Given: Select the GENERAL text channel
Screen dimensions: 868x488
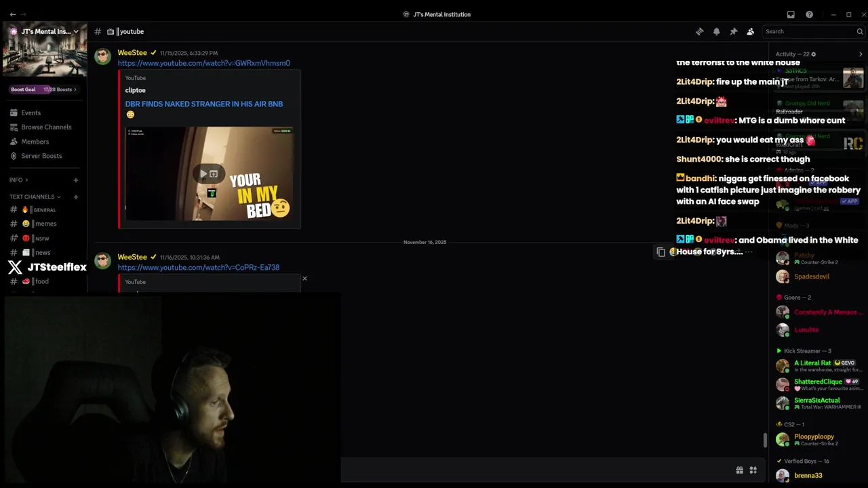Looking at the screenshot, I should [x=43, y=210].
